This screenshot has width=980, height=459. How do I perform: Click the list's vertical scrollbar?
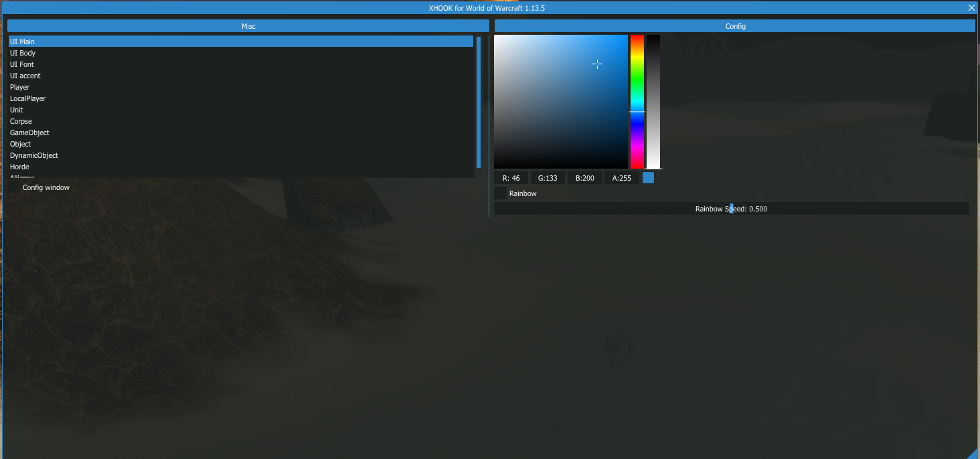point(479,102)
